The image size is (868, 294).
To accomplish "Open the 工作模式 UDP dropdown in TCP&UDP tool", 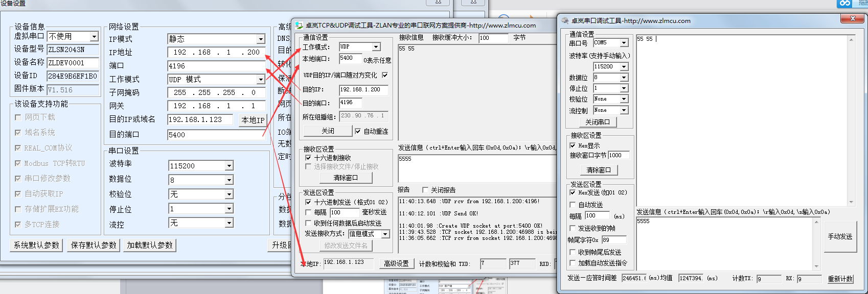I will pos(376,47).
